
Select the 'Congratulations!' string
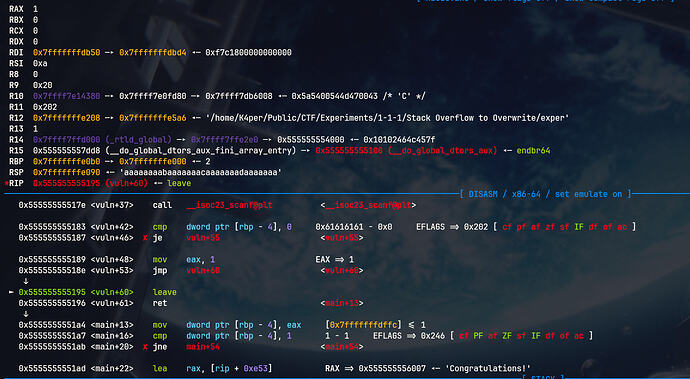488,368
